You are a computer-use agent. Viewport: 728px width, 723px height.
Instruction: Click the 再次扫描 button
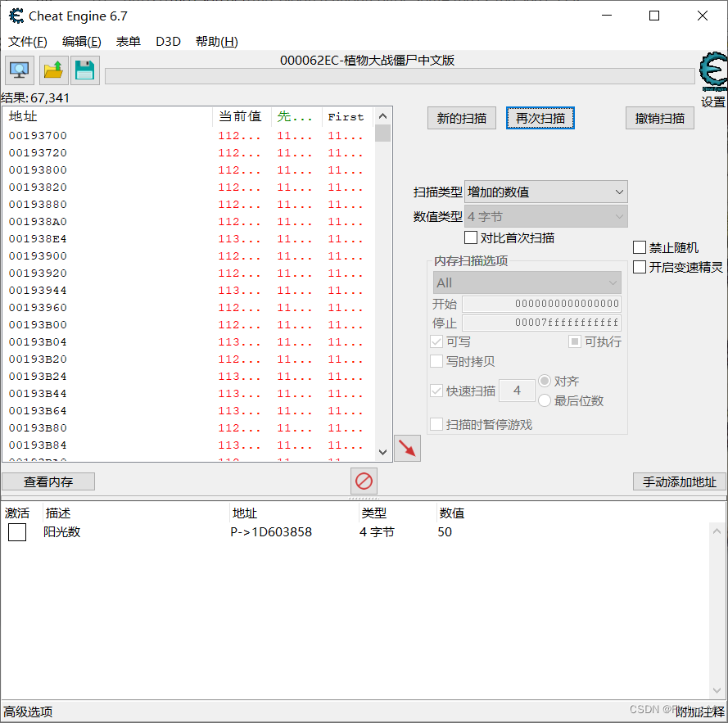point(540,118)
